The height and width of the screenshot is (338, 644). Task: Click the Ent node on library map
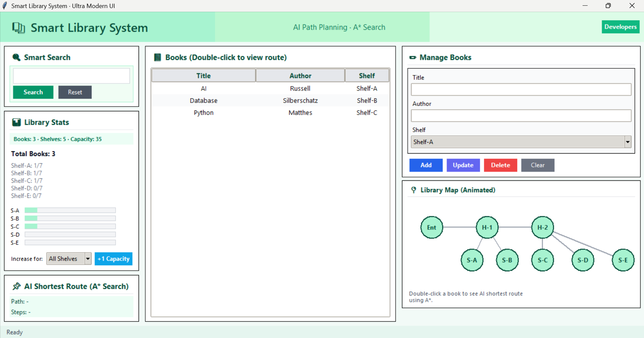click(432, 227)
